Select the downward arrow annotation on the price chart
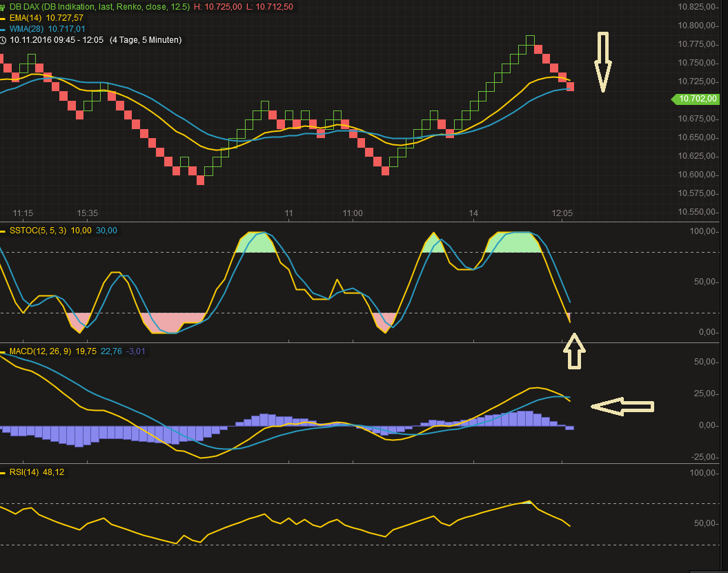Viewport: 728px width, 573px height. [604, 61]
